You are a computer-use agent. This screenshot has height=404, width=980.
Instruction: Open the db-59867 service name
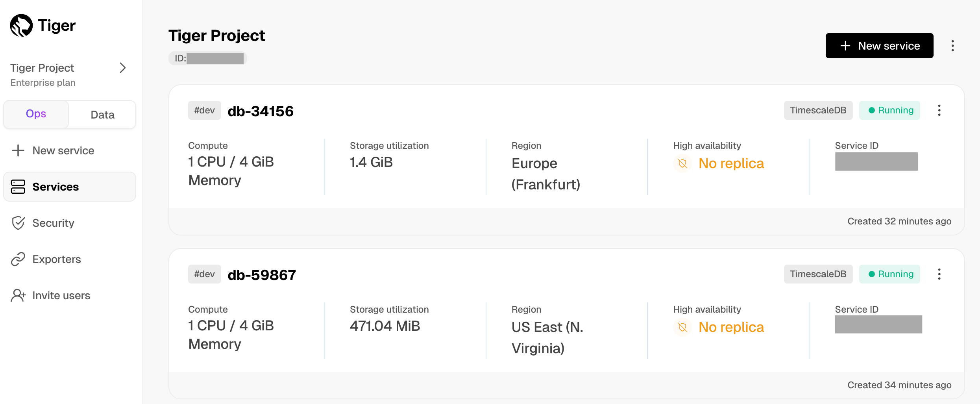coord(262,275)
